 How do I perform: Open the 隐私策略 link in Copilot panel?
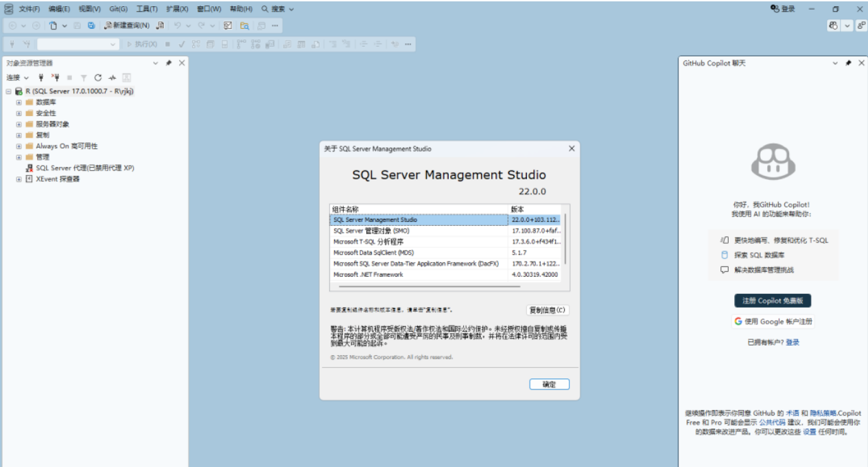[x=823, y=413]
